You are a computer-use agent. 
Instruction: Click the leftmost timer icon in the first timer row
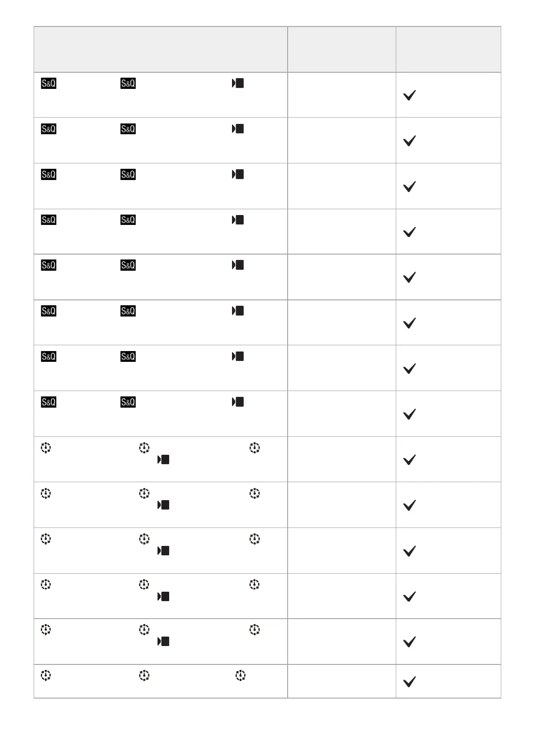coord(45,448)
